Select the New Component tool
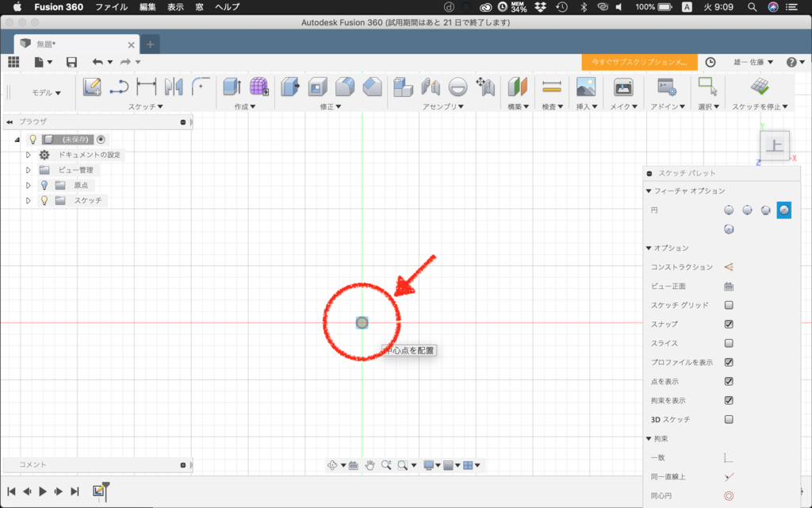 pos(403,87)
